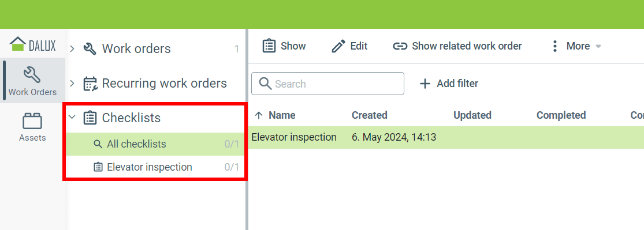Expand the Work orders tree section
The image size is (644, 230).
coord(72,49)
